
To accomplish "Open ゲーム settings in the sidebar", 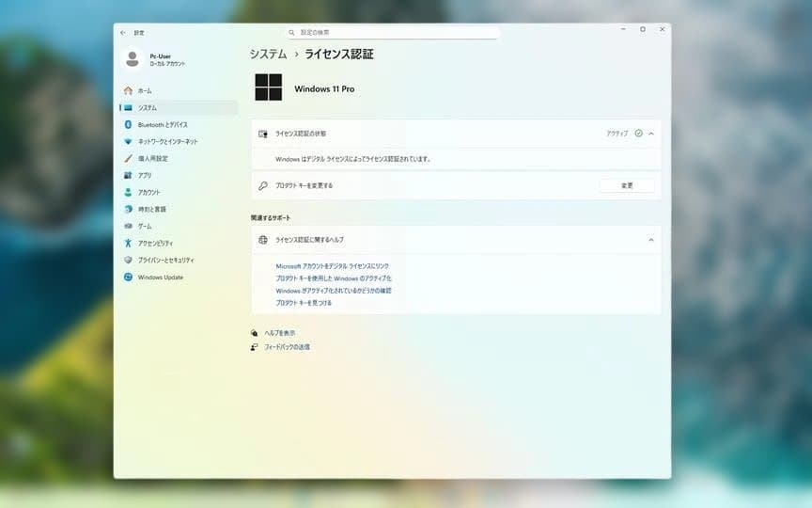I will [x=144, y=226].
